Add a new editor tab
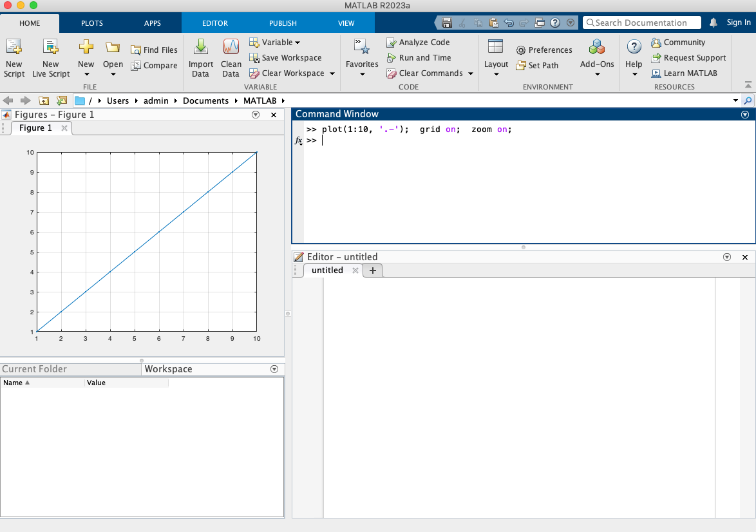The width and height of the screenshot is (756, 532). point(372,271)
